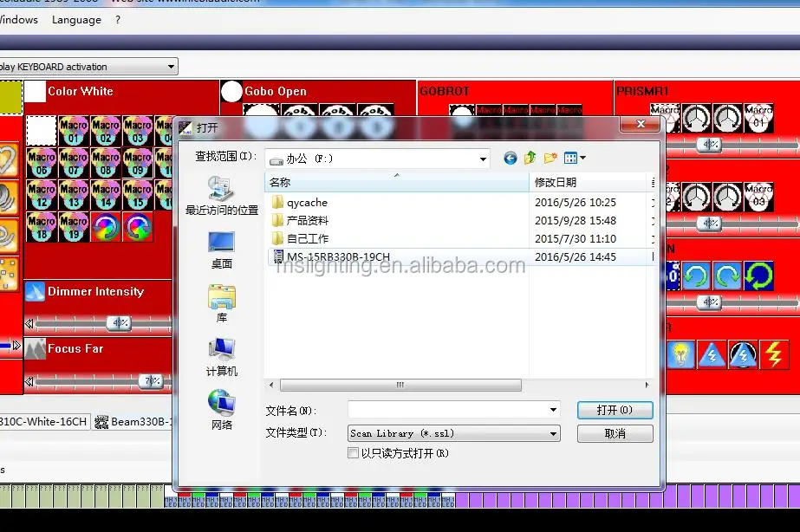Image resolution: width=800 pixels, height=532 pixels.
Task: Open Desktop (桌面) location in sidebar
Action: [221, 248]
